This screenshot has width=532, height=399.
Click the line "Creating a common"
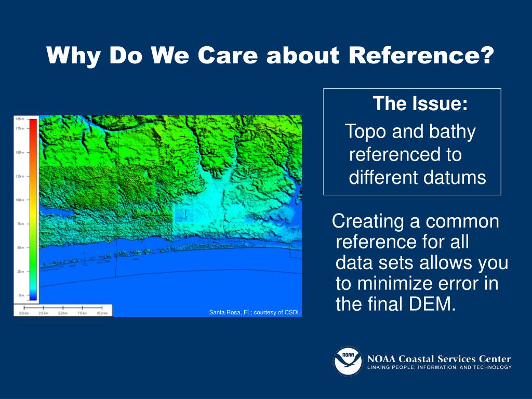[416, 221]
